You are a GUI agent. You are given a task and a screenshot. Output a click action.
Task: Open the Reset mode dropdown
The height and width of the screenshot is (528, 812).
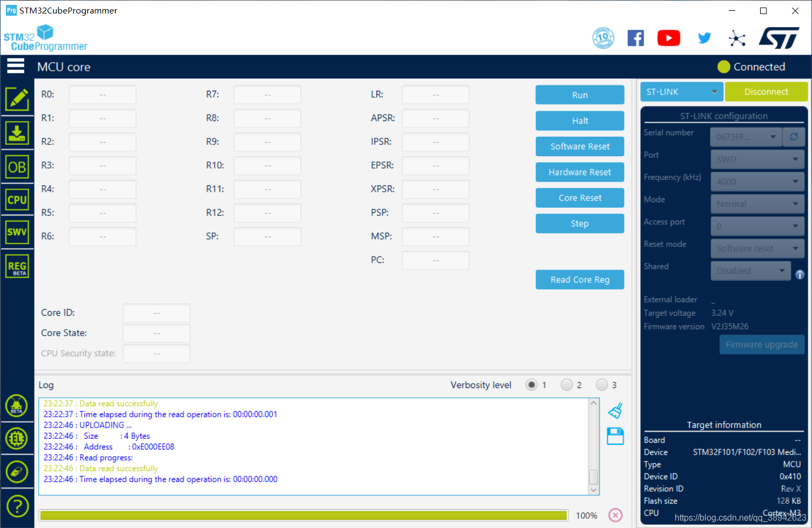[757, 249]
